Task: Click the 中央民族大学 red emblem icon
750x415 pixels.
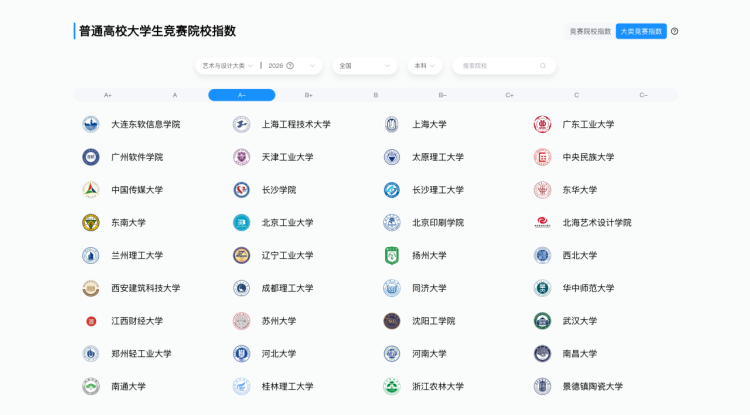Action: [542, 157]
